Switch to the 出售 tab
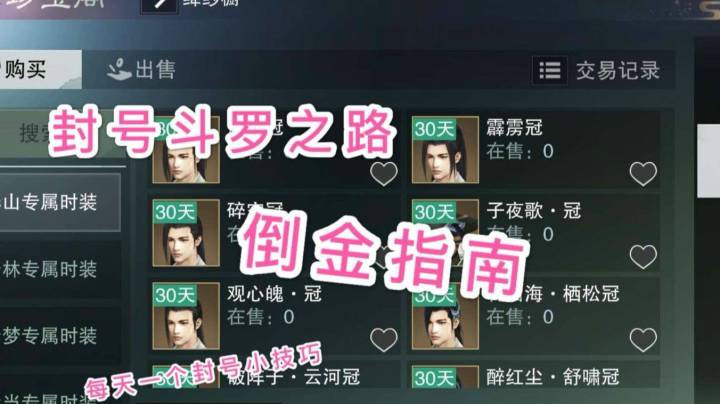This screenshot has height=404, width=720. (141, 69)
